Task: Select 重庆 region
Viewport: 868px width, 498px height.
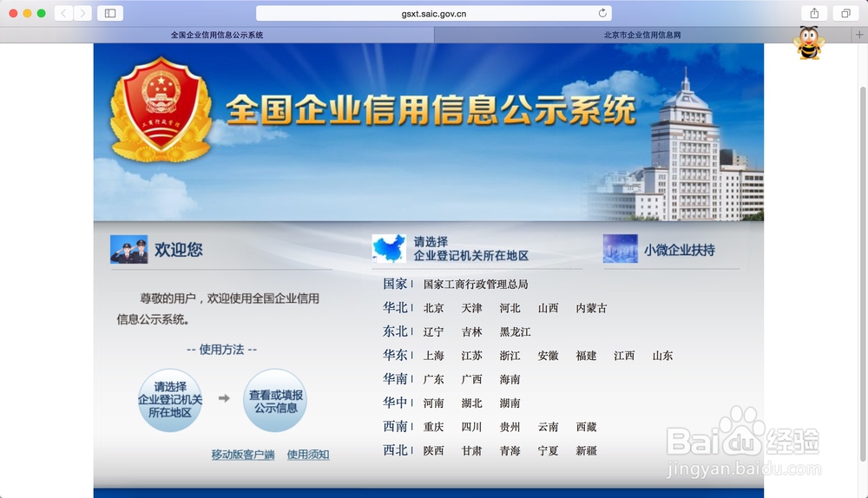Action: (433, 427)
